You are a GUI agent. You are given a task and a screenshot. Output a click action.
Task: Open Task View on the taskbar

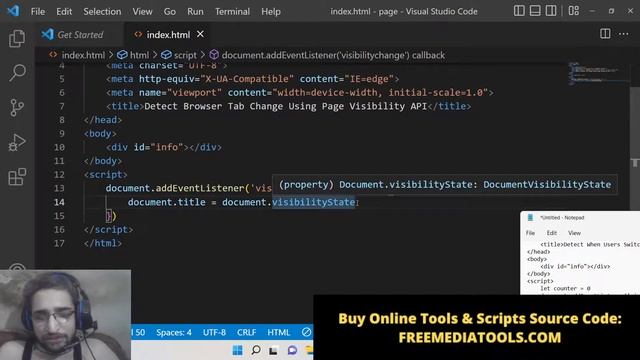tap(273, 351)
